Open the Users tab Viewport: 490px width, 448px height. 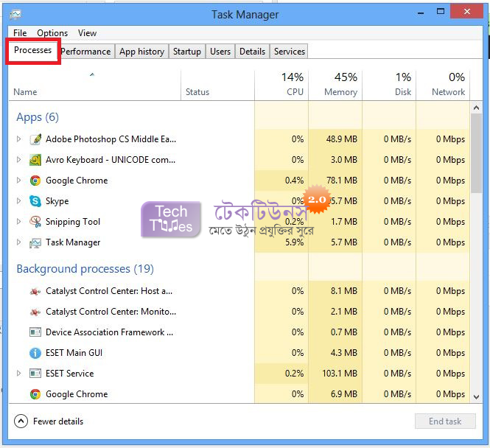point(220,52)
